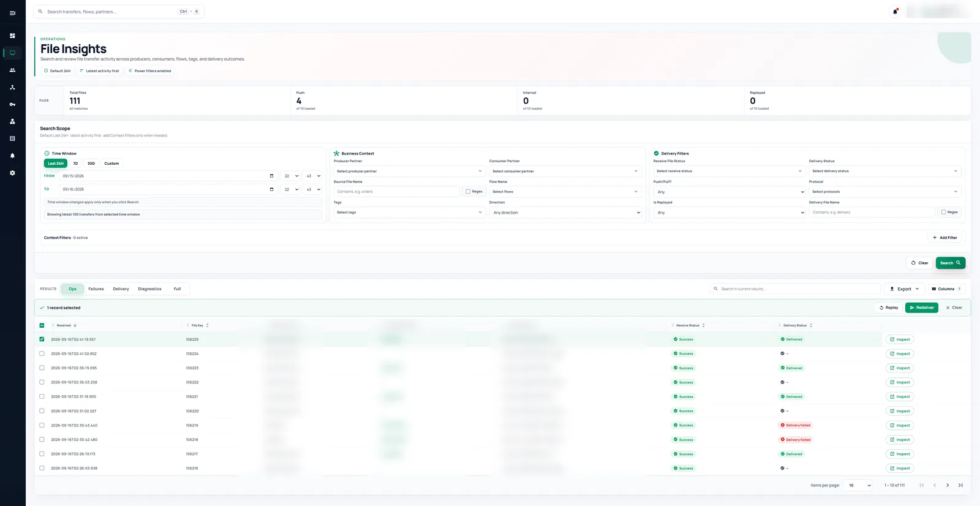Switch to the Diagnostics results tab
This screenshot has height=506, width=980.
point(149,289)
